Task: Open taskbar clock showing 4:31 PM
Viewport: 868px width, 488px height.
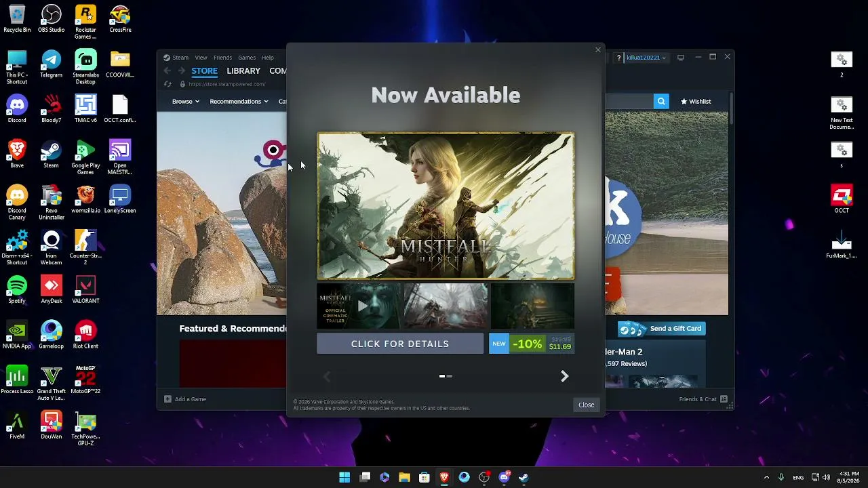Action: pos(849,477)
